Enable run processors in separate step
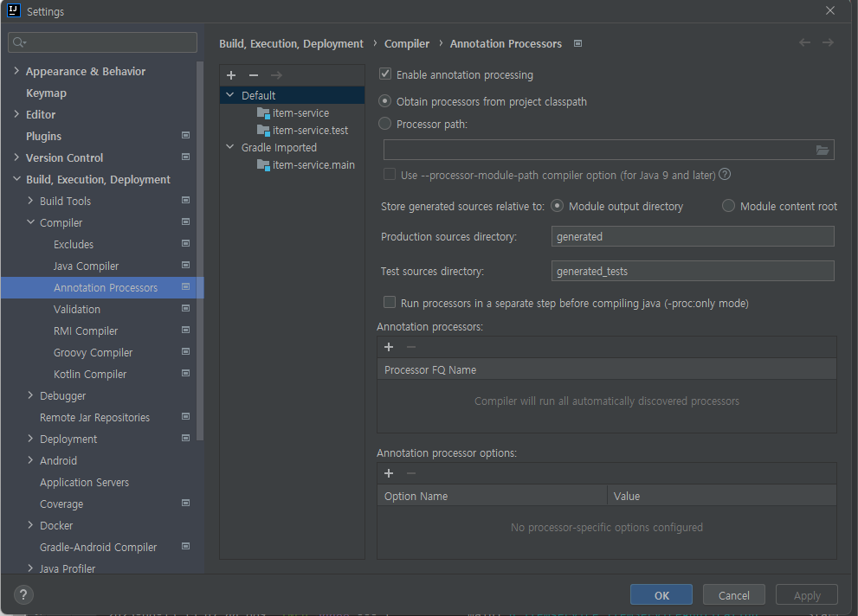The width and height of the screenshot is (858, 616). (x=390, y=303)
